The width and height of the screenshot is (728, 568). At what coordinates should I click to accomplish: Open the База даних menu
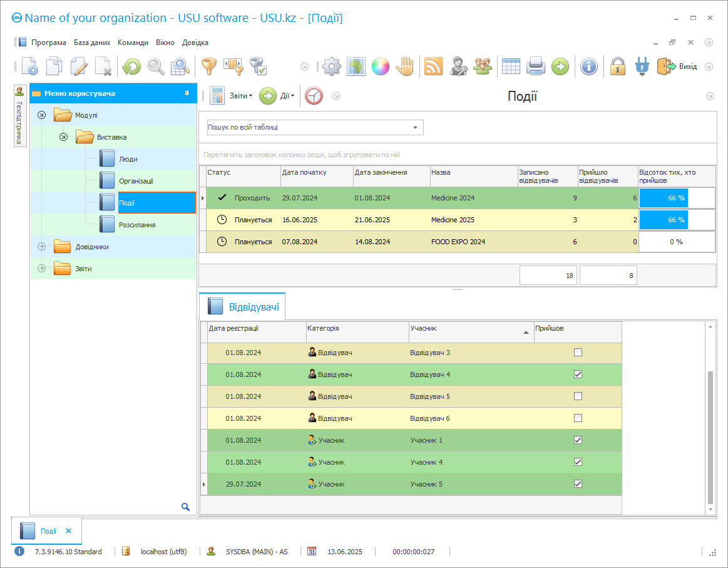(92, 42)
